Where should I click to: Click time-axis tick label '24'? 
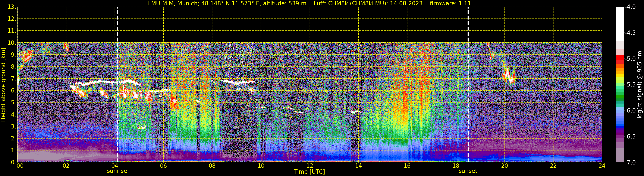602,166
